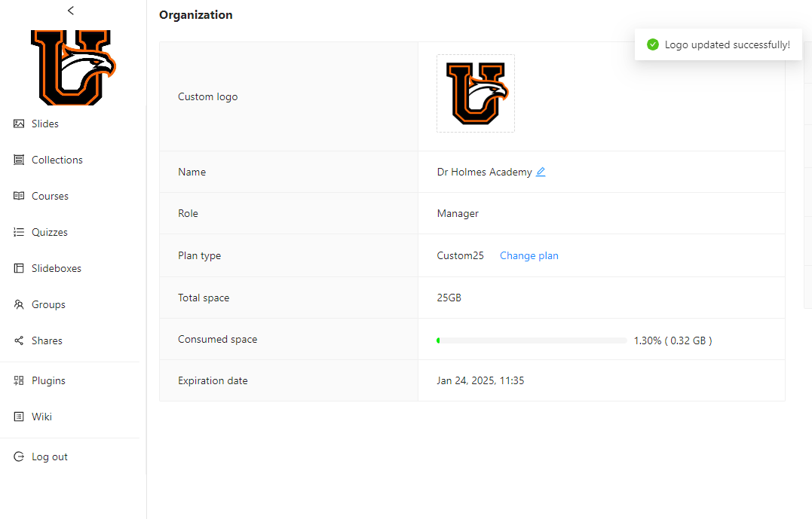The image size is (812, 519).
Task: Click the Plugins icon in sidebar
Action: tap(19, 380)
